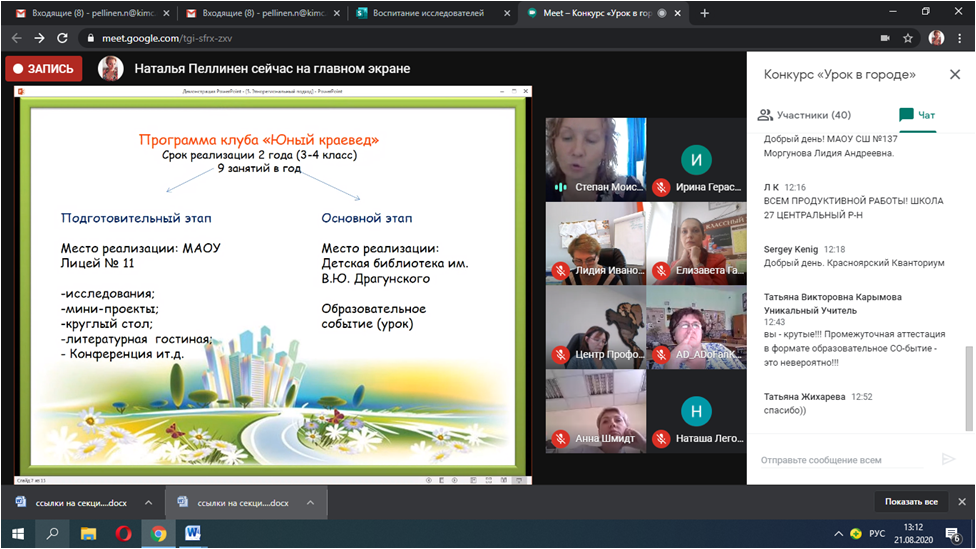Viewport: 976px width, 549px height.
Task: Open the Участники (40) tab
Action: coord(804,115)
